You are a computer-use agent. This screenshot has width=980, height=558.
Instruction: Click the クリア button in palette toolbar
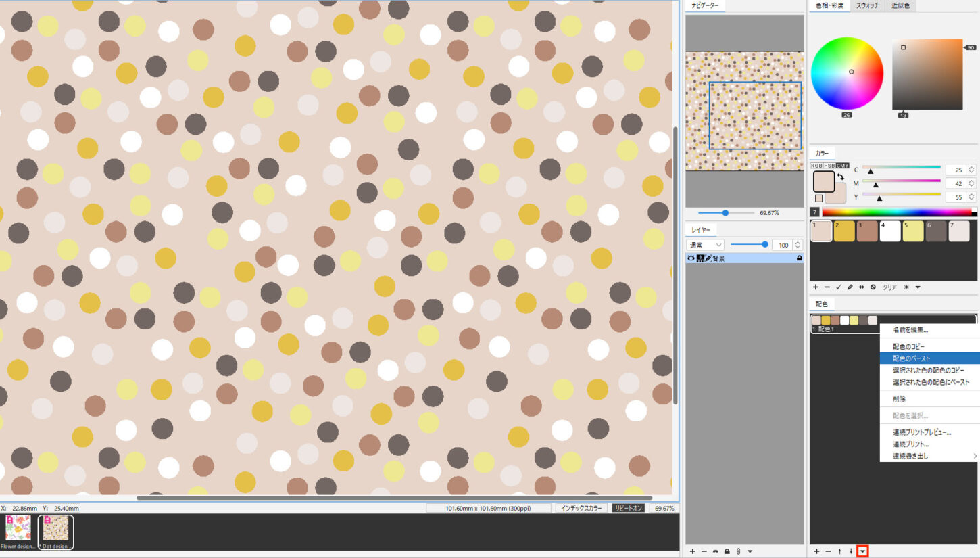pyautogui.click(x=889, y=287)
